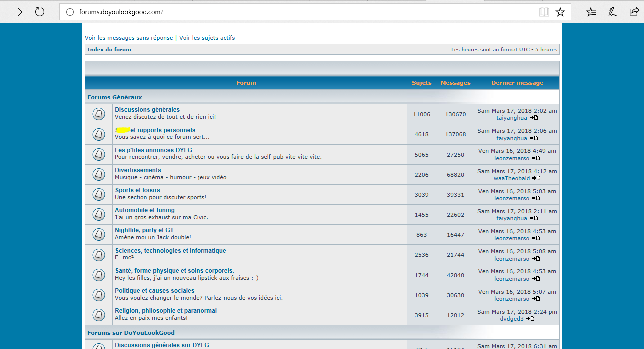The height and width of the screenshot is (349, 644).
Task: Open Sports et loisirs forum
Action: pos(137,190)
